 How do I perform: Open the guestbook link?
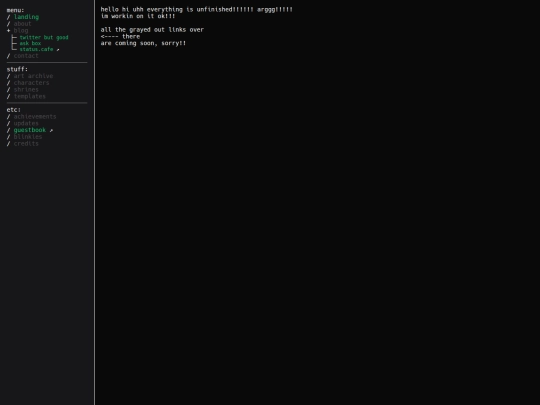[x=30, y=130]
